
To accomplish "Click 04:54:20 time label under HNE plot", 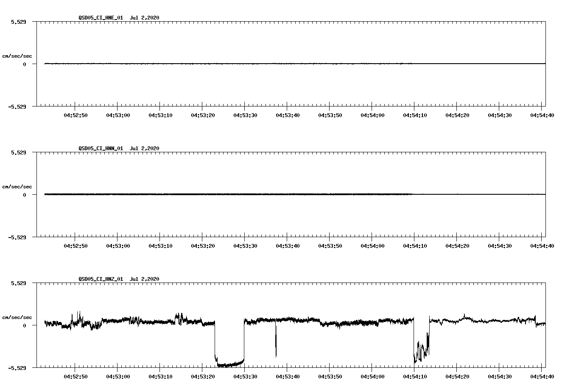I will [457, 115].
